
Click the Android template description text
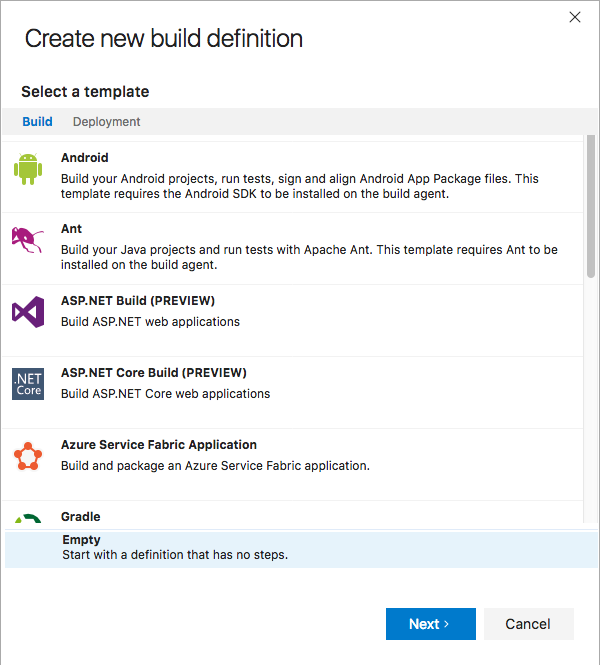point(299,186)
